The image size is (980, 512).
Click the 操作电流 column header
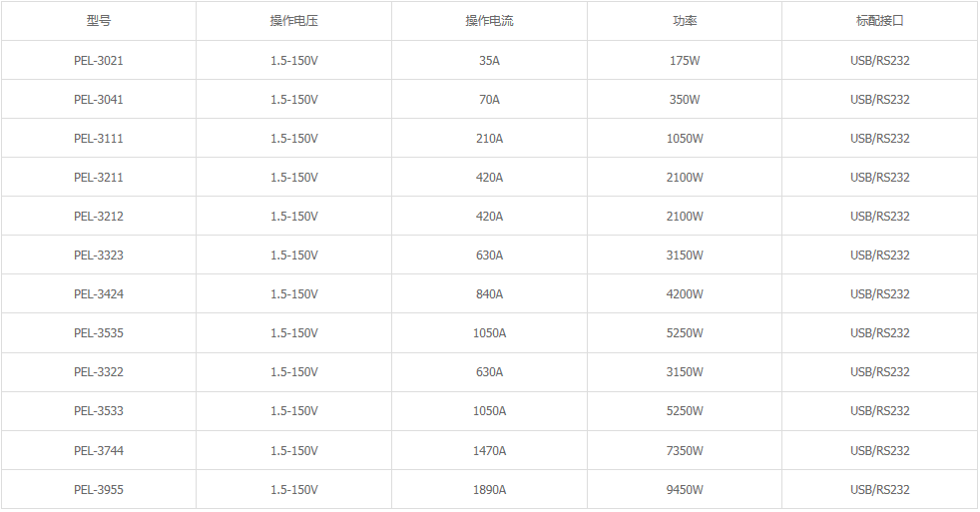coord(489,21)
